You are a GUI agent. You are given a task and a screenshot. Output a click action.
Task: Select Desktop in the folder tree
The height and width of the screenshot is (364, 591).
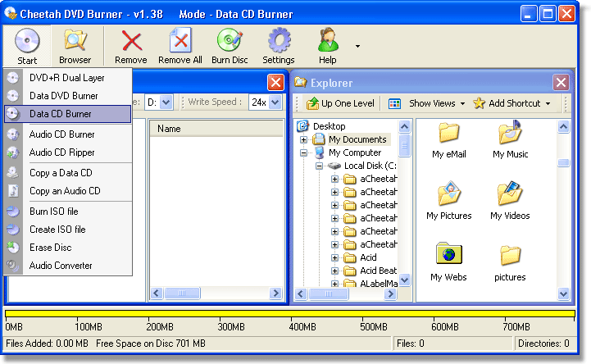coord(329,126)
